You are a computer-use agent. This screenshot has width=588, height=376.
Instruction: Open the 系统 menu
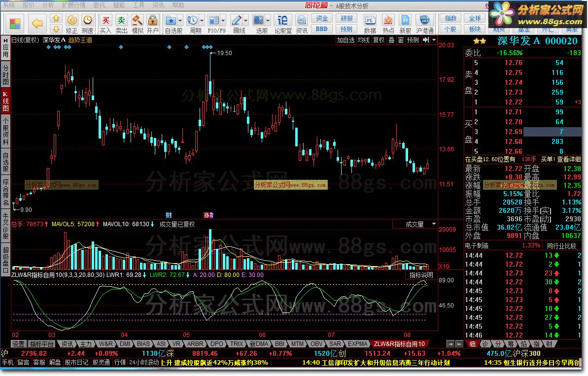(x=9, y=5)
